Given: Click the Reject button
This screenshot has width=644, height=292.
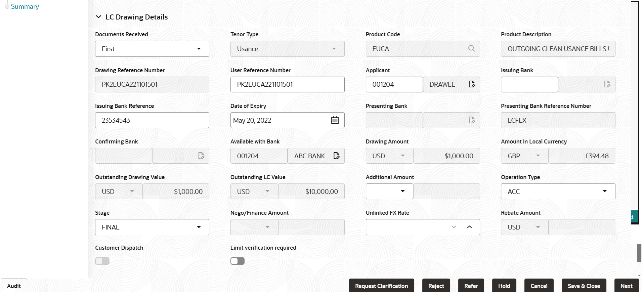Looking at the screenshot, I should [x=436, y=286].
